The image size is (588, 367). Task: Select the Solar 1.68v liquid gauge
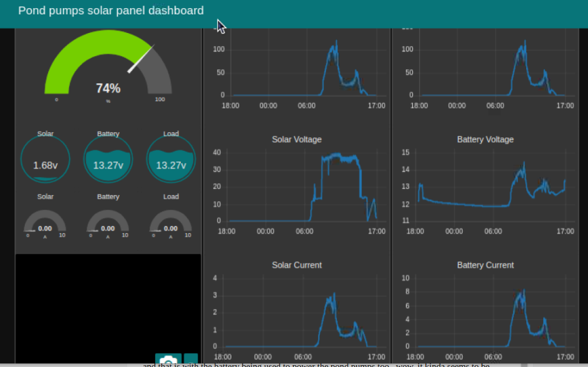pyautogui.click(x=46, y=159)
